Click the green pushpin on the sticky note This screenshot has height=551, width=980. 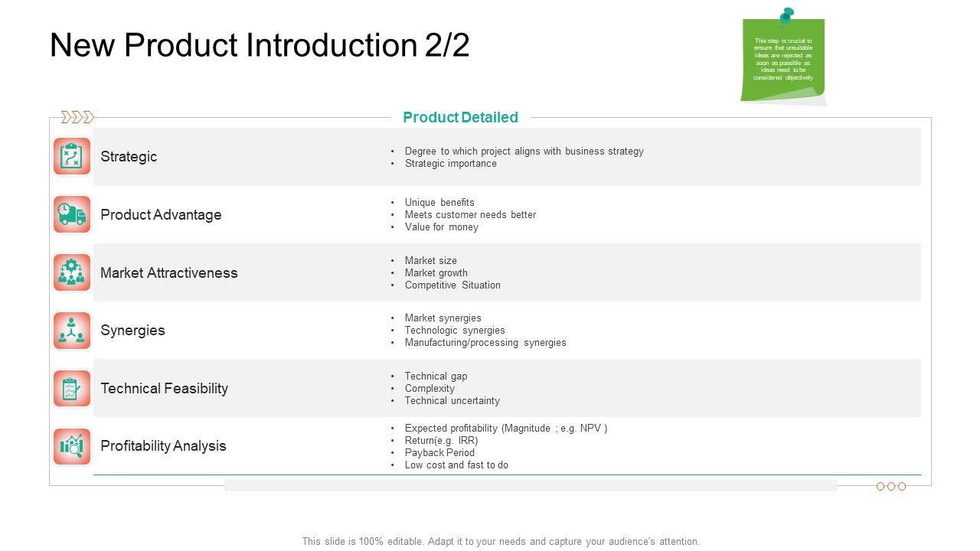[x=786, y=16]
